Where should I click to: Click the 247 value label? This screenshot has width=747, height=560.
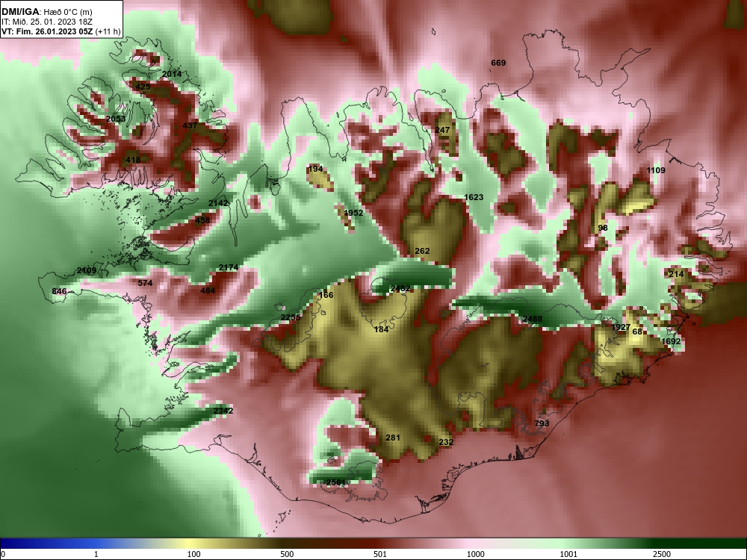coord(442,130)
